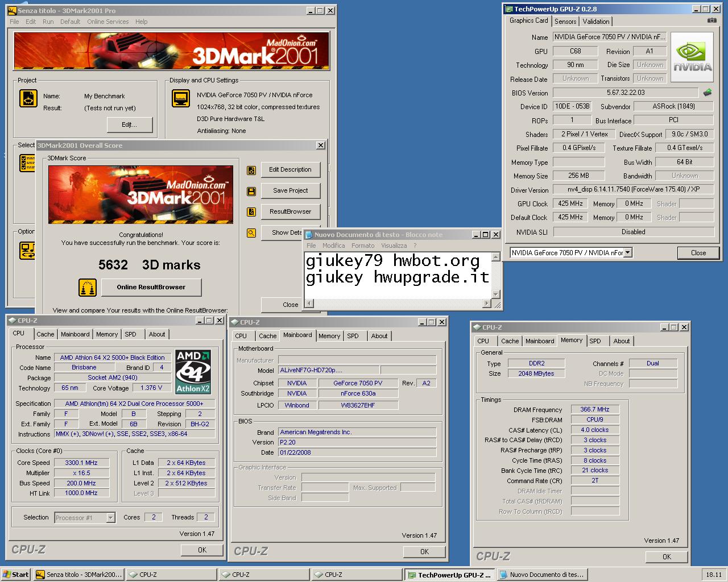Image resolution: width=728 pixels, height=582 pixels.
Task: Click the Online ResultBrowser button
Action: 151,288
